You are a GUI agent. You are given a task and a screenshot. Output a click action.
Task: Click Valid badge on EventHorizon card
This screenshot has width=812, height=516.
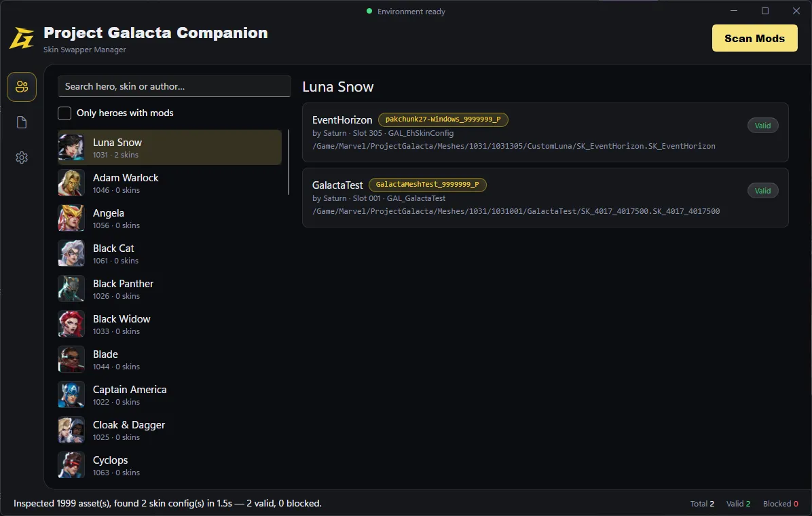tap(763, 126)
